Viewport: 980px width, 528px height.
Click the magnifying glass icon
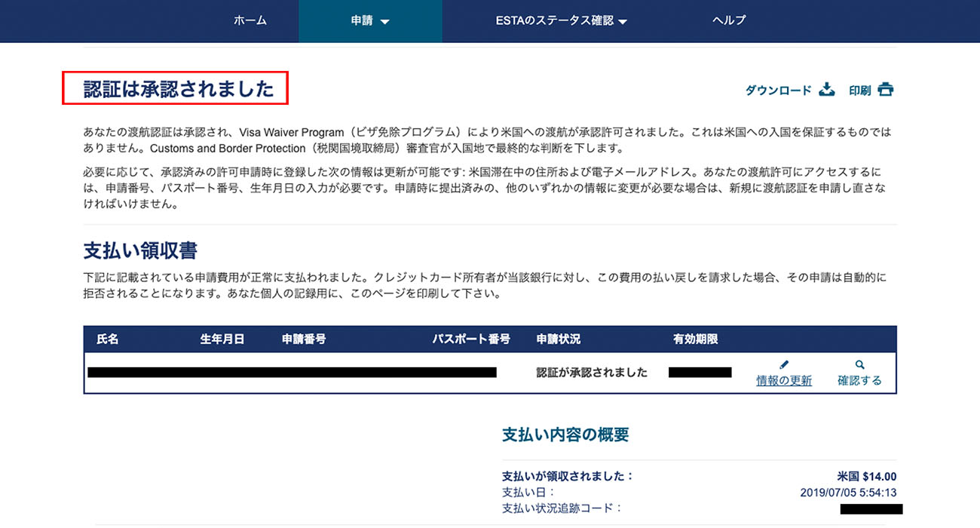860,365
